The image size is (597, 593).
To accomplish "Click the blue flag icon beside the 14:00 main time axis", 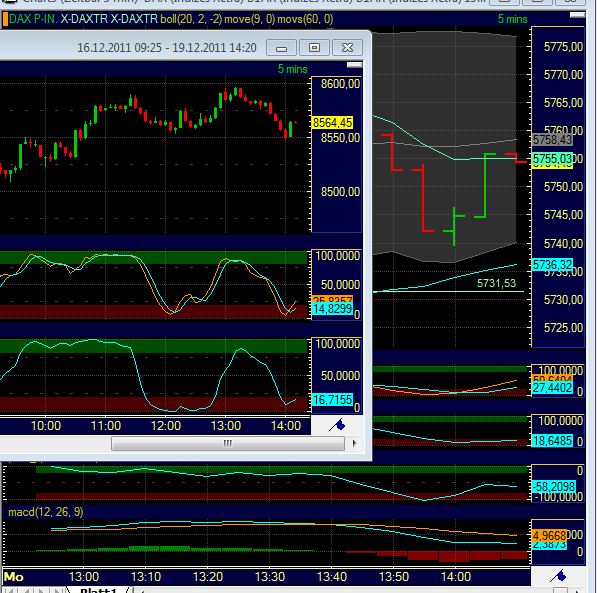I will point(558,576).
